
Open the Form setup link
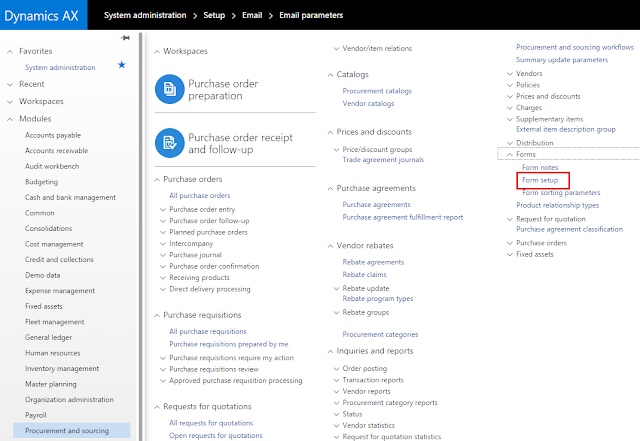click(x=540, y=180)
